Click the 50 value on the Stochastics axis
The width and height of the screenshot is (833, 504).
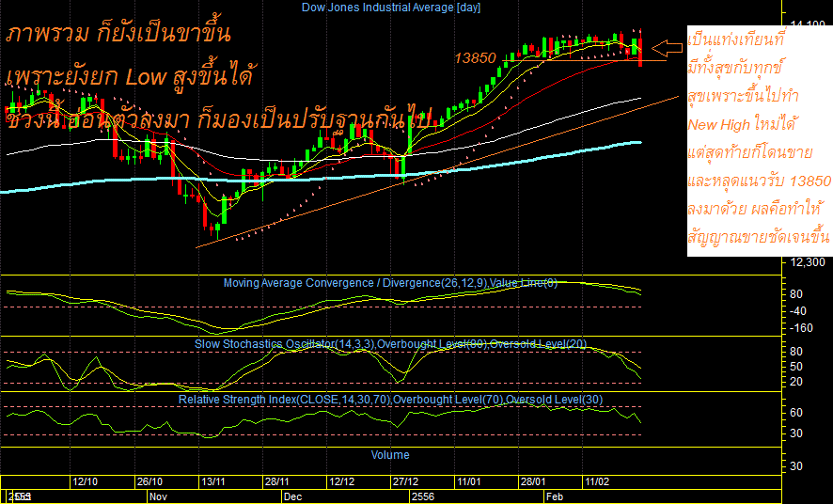(796, 367)
